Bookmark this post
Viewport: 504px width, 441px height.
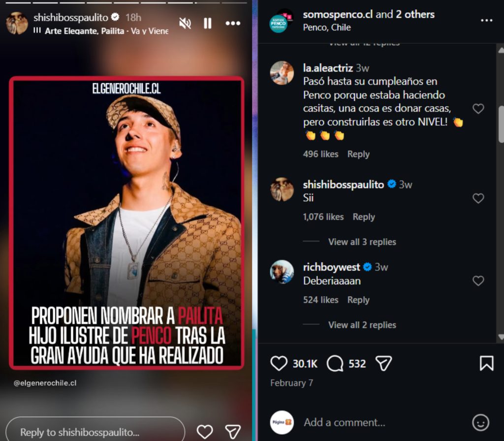click(x=486, y=364)
